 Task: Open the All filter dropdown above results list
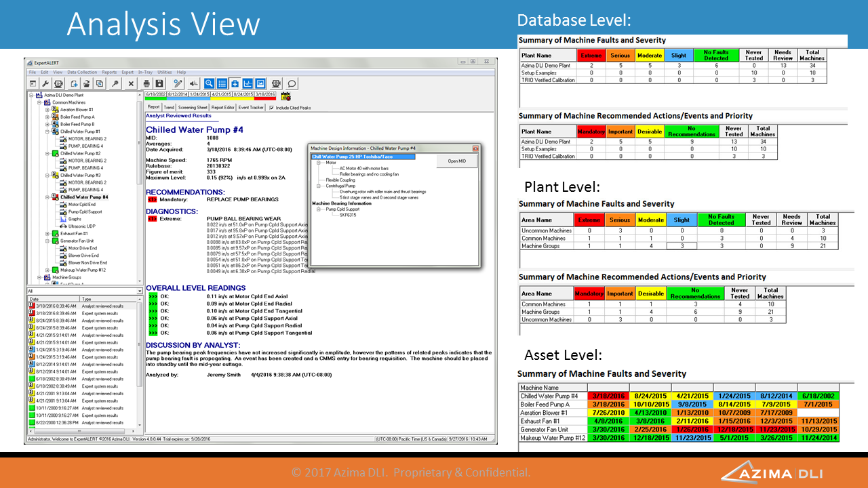click(x=140, y=291)
